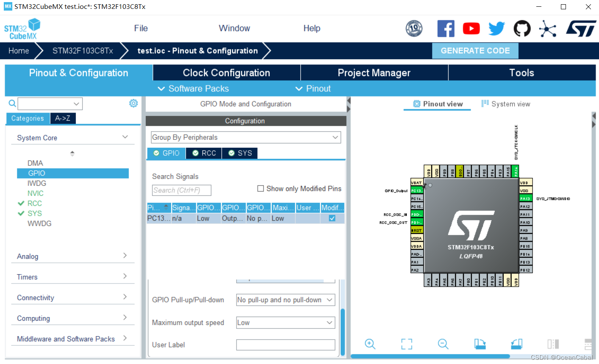Open the Software Packs dropdown menu
This screenshot has width=599, height=364.
pos(193,88)
